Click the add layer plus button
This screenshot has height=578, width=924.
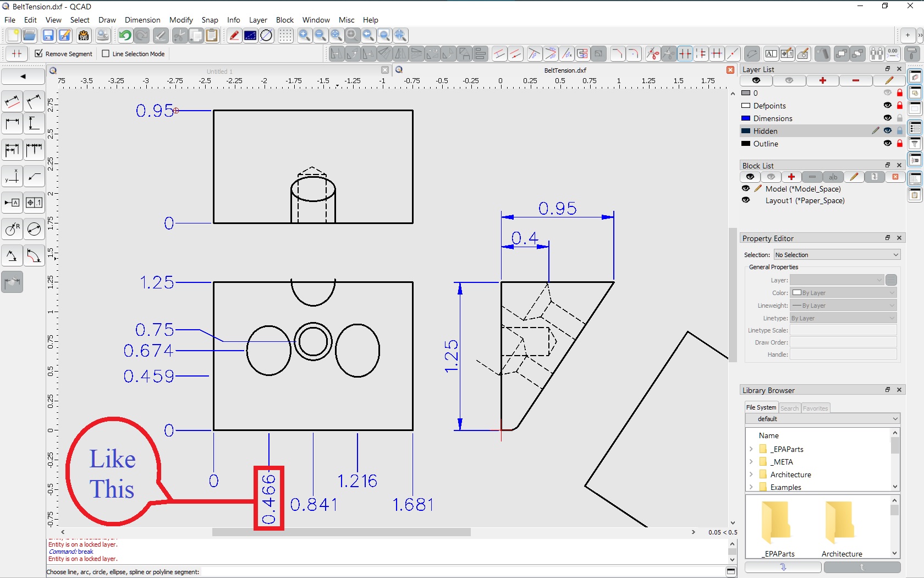(x=822, y=81)
